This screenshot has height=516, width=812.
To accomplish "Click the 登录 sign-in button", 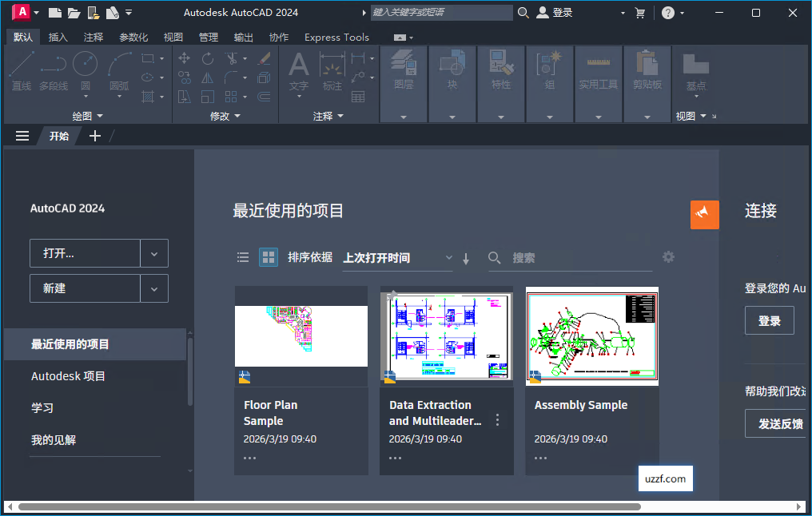I will 769,320.
